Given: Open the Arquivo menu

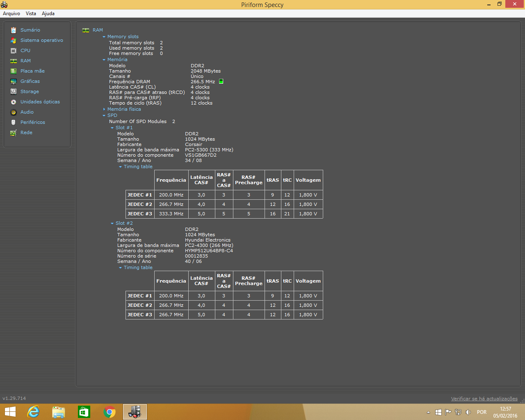Looking at the screenshot, I should click(11, 14).
